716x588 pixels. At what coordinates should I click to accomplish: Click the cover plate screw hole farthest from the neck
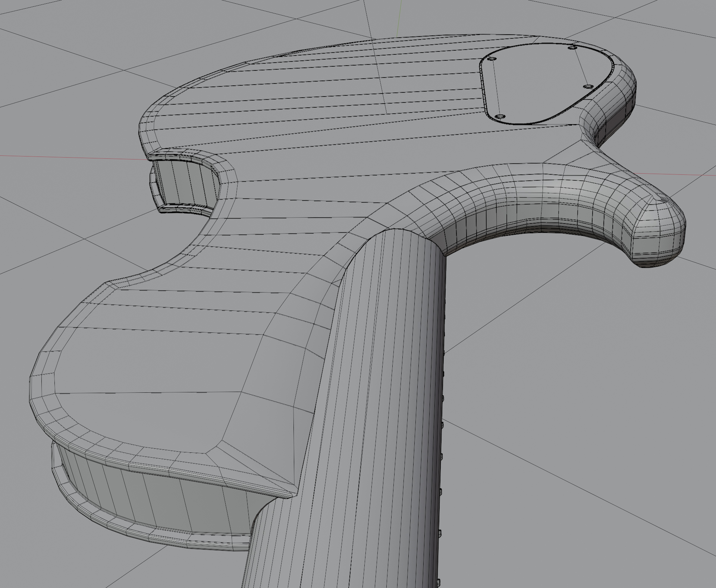572,48
